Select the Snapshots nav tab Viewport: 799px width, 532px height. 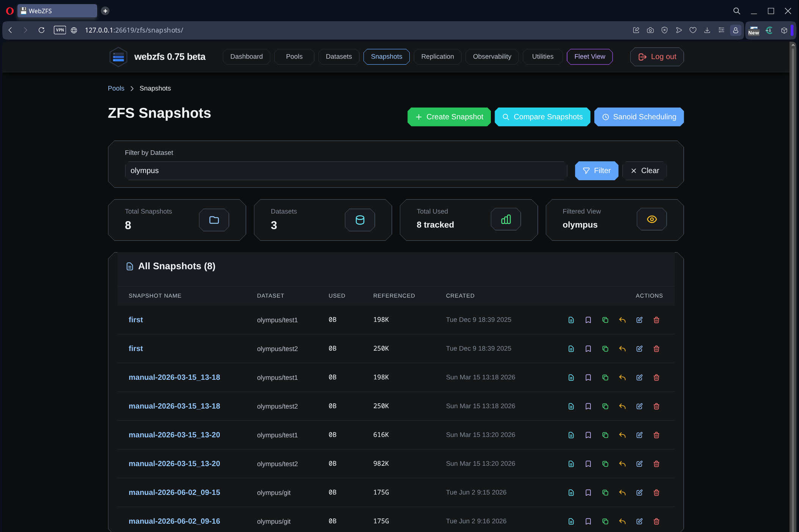pos(387,57)
